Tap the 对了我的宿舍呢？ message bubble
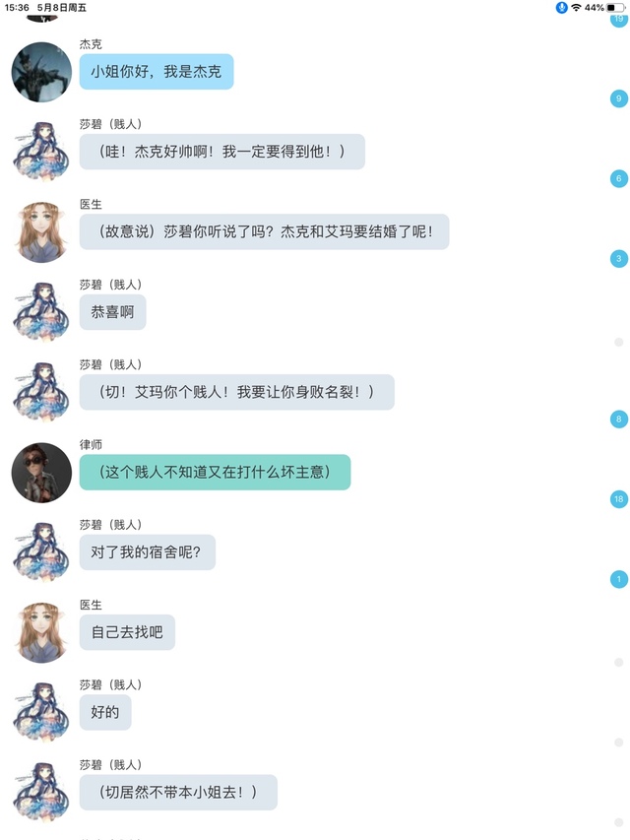Viewport: 630px width, 840px height. click(x=148, y=551)
